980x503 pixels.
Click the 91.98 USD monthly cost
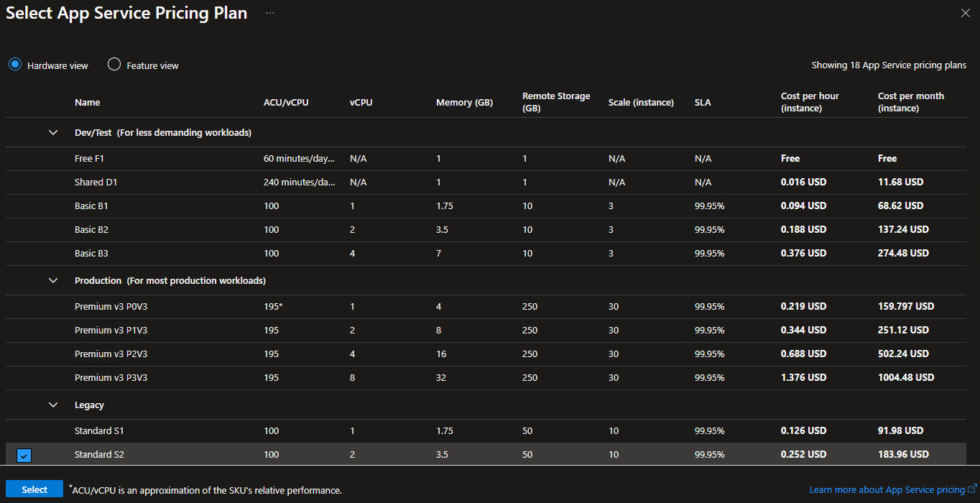900,430
